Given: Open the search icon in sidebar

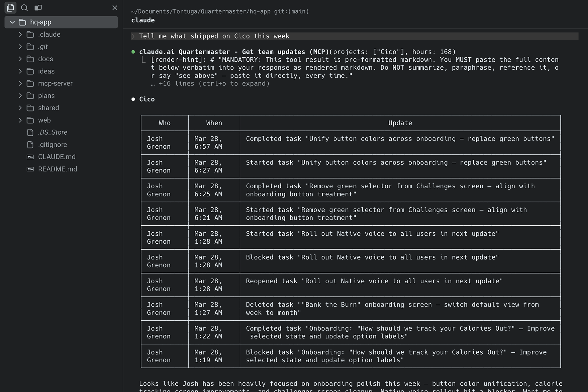Looking at the screenshot, I should point(24,7).
